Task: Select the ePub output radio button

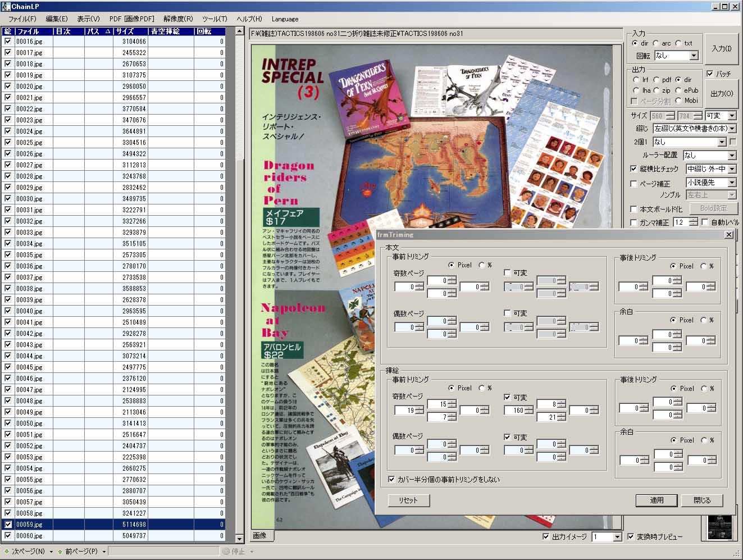Action: tap(678, 90)
